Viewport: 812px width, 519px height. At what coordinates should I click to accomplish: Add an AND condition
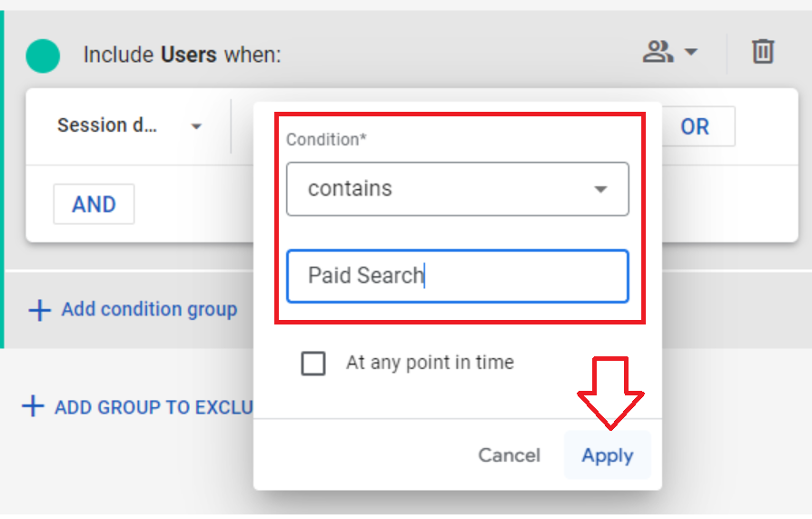[x=94, y=204]
